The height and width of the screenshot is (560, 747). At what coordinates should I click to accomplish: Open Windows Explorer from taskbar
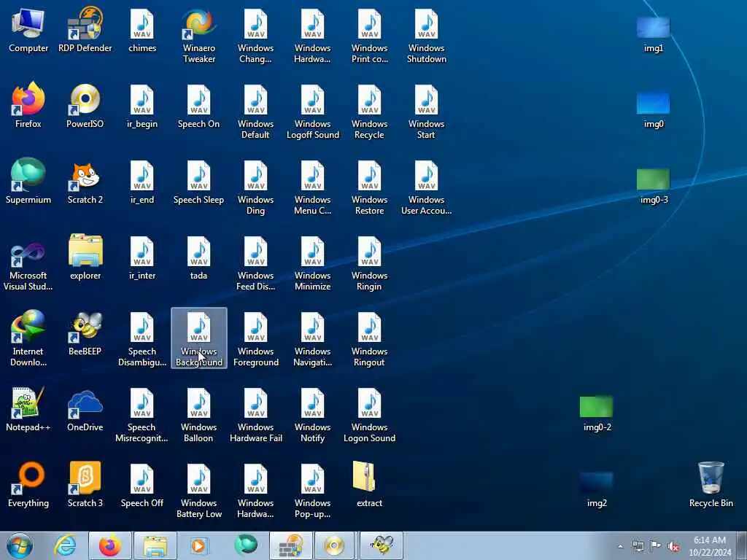155,545
